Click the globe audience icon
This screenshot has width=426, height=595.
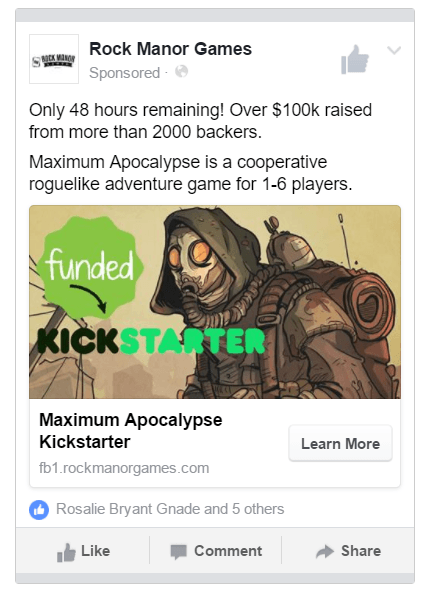click(181, 71)
